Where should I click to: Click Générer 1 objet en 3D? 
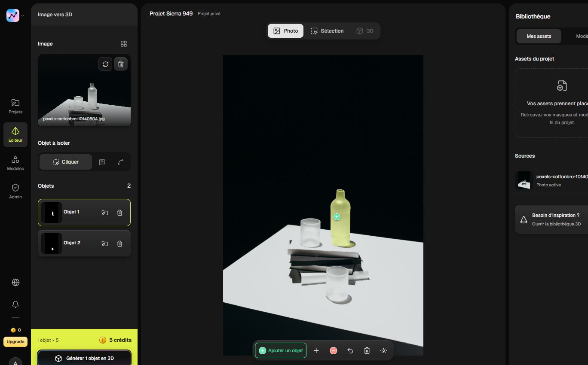click(84, 358)
